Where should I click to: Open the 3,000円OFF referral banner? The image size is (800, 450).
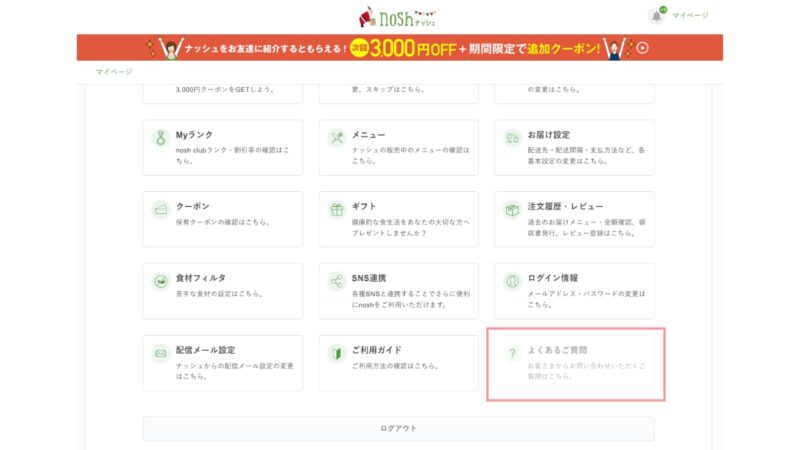click(399, 48)
